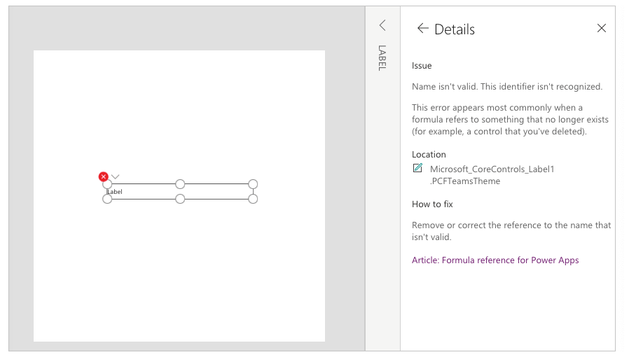Click the edit pencil icon under Location

point(417,168)
